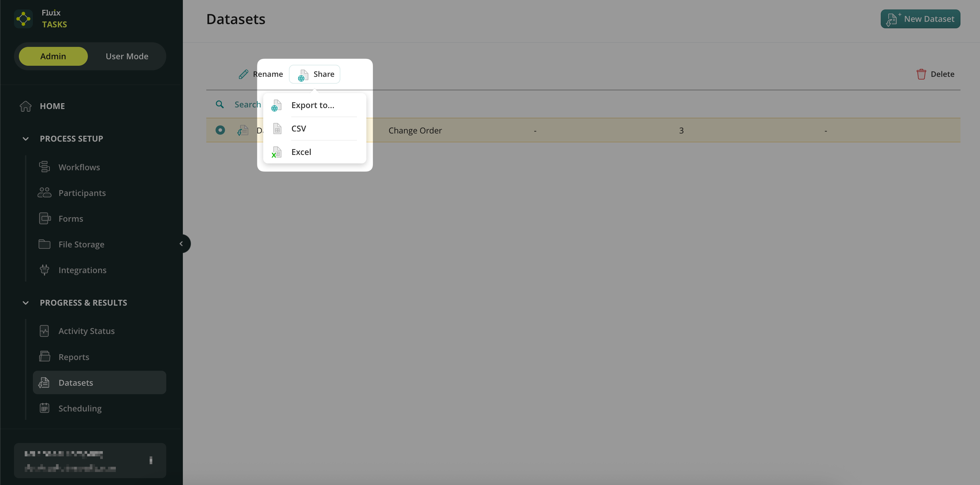Viewport: 980px width, 485px height.
Task: Collapse the Progress & Results section
Action: point(25,303)
